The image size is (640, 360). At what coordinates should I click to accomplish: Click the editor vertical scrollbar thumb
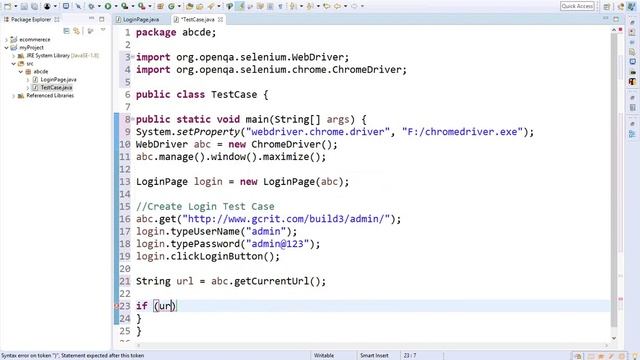coord(614,180)
